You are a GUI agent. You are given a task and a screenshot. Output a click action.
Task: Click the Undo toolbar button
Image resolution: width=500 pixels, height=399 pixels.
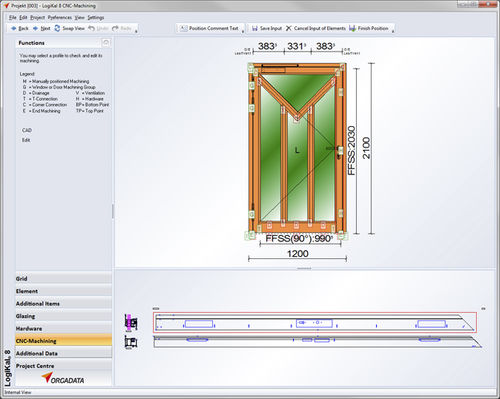coord(98,29)
